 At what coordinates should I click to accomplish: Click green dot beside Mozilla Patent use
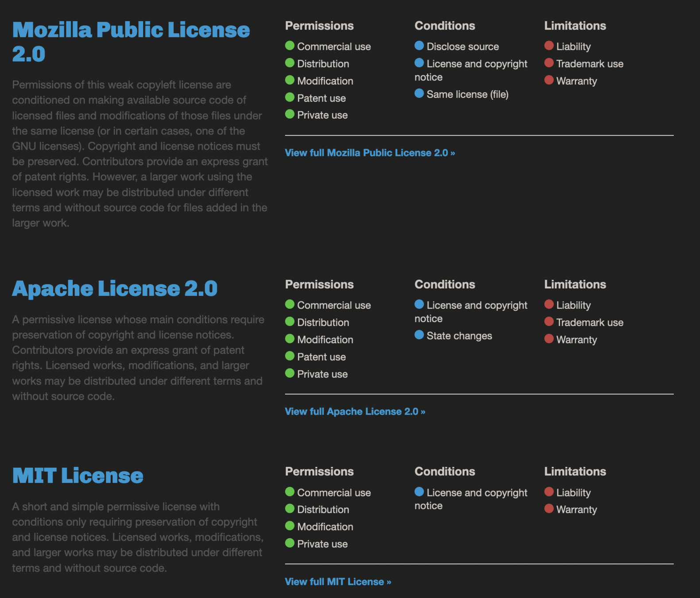[x=290, y=97]
